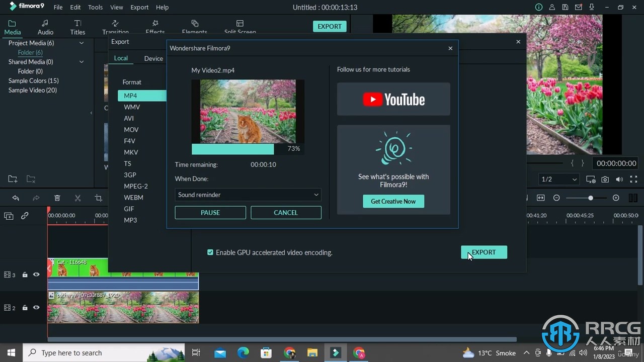Open the View menu
Viewport: 644px width, 362px height.
[x=117, y=7]
